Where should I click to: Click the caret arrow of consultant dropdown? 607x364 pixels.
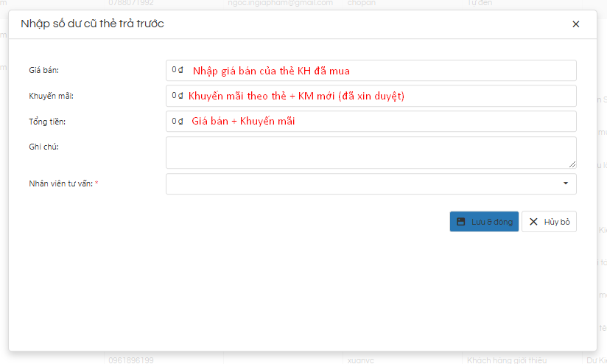(x=565, y=183)
